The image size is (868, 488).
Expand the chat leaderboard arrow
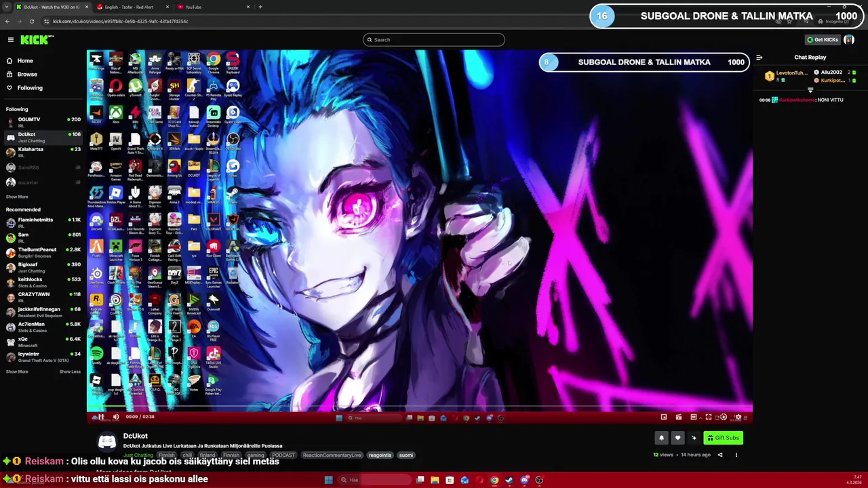(810, 90)
